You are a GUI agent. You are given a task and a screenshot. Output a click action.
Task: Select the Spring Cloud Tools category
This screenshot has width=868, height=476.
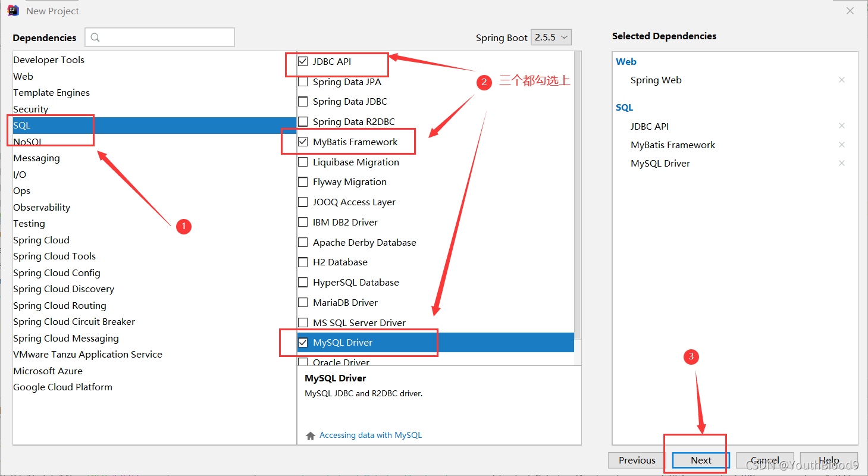point(155,256)
